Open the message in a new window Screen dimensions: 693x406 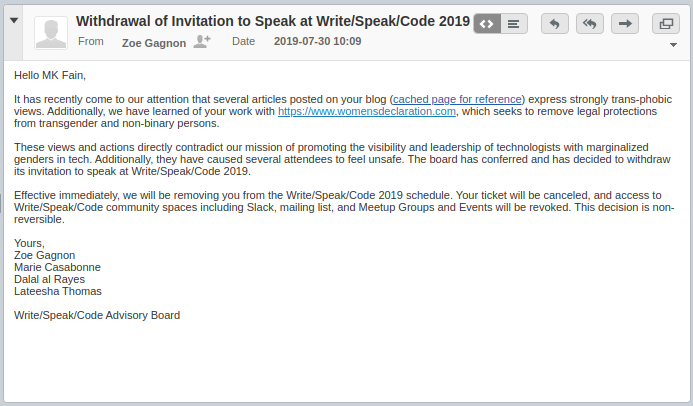(x=666, y=24)
